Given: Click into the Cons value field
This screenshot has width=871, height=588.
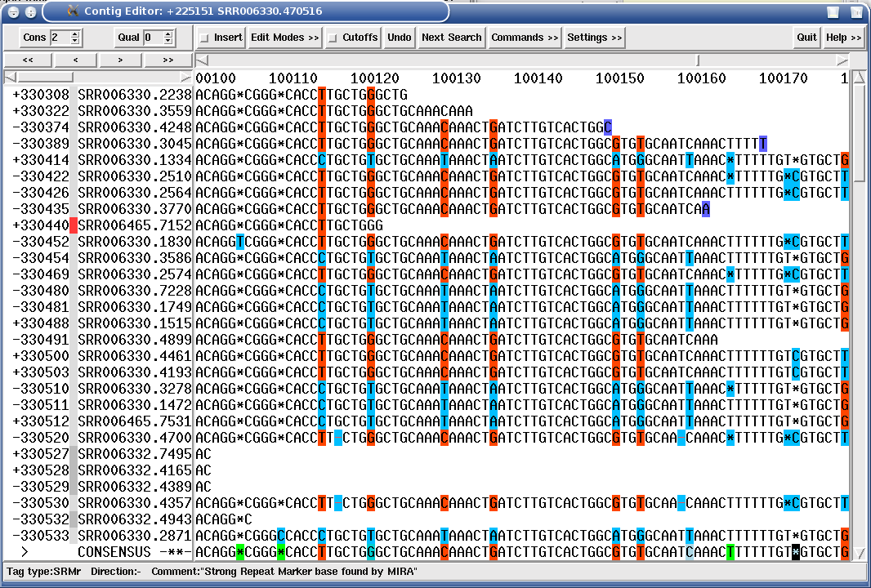Looking at the screenshot, I should click(60, 38).
